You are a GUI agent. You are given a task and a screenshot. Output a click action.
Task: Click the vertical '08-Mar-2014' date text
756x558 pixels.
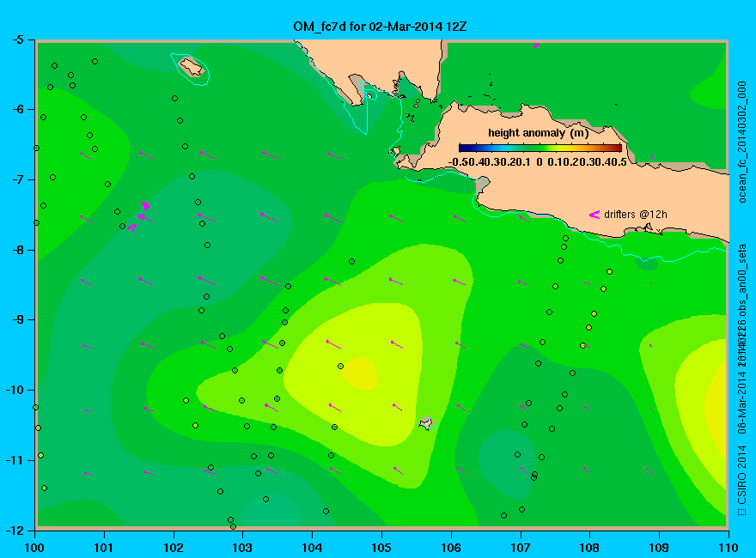[x=742, y=403]
